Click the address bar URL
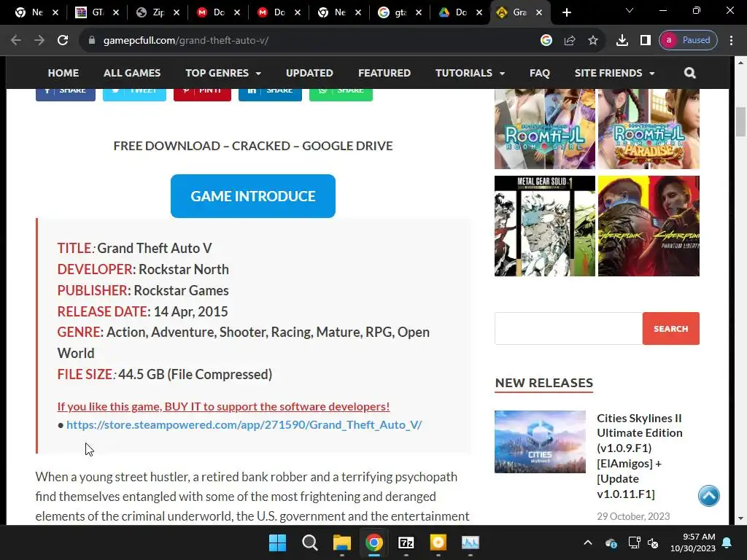The width and height of the screenshot is (747, 560). [186, 41]
